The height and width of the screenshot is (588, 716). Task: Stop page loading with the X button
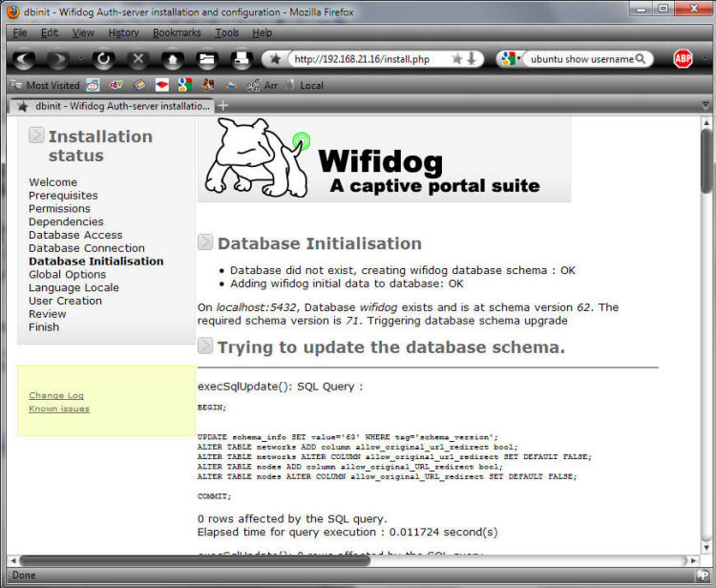click(x=137, y=59)
